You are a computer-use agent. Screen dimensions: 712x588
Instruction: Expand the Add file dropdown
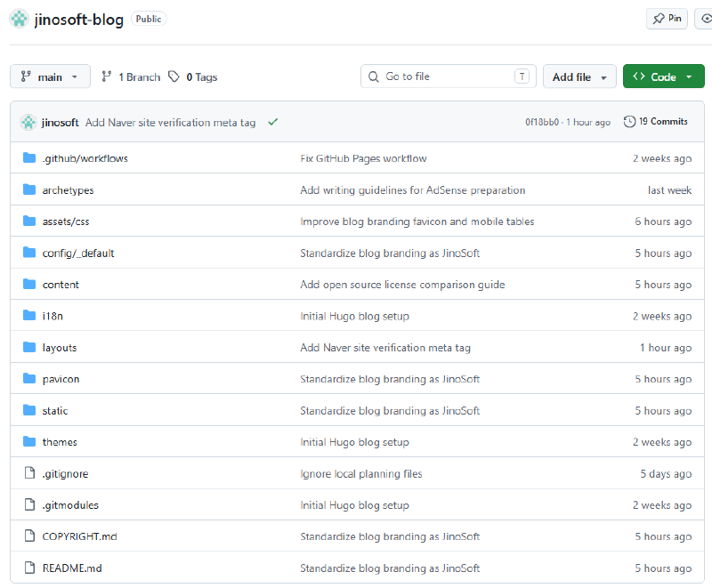tap(579, 77)
